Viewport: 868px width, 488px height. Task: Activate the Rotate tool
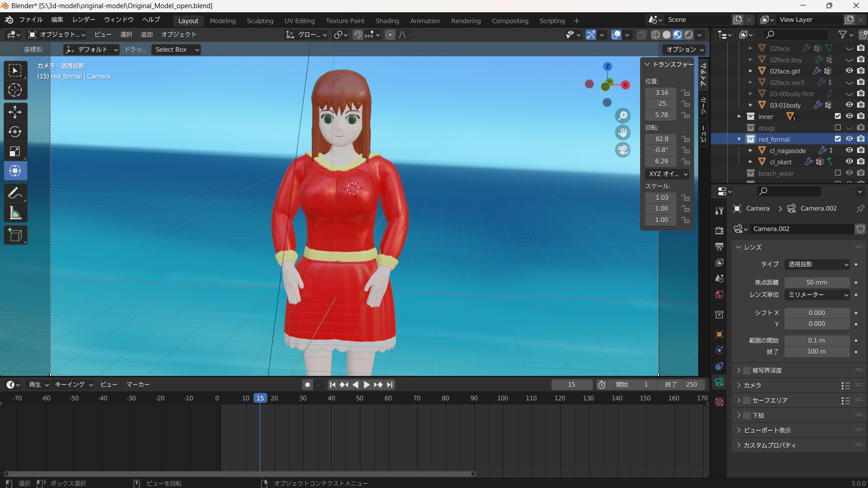[x=15, y=132]
